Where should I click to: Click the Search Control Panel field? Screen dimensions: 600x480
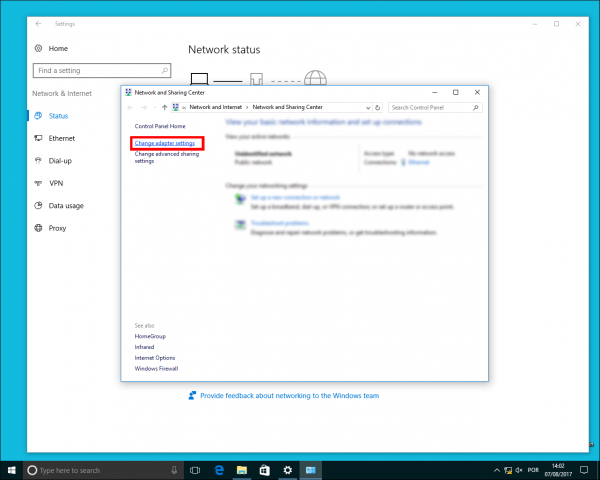coord(435,108)
